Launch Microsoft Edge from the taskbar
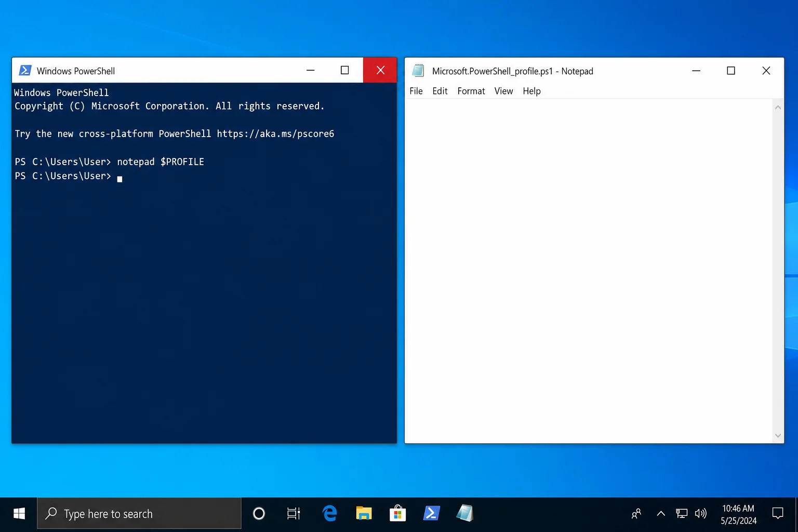 tap(329, 514)
